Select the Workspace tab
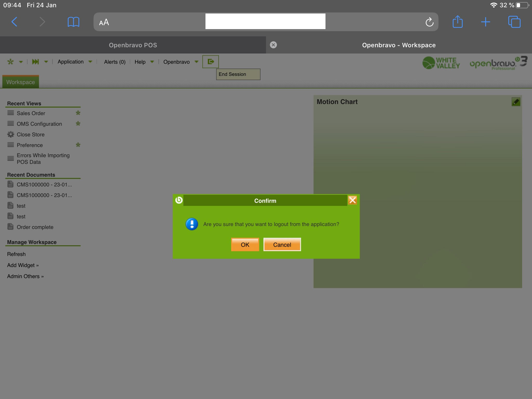Screen dimensions: 532x399 coord(21,82)
